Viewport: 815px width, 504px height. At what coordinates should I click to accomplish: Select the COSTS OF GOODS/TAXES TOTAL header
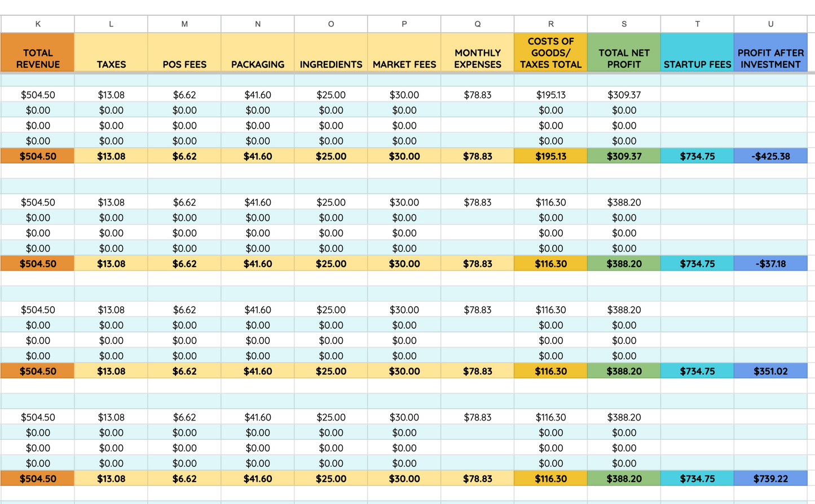coord(550,53)
